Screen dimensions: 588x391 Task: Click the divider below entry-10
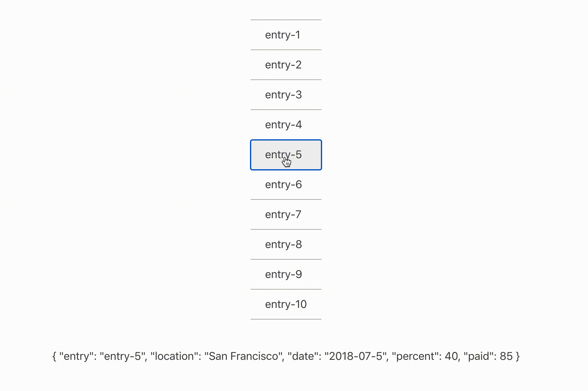pyautogui.click(x=285, y=319)
